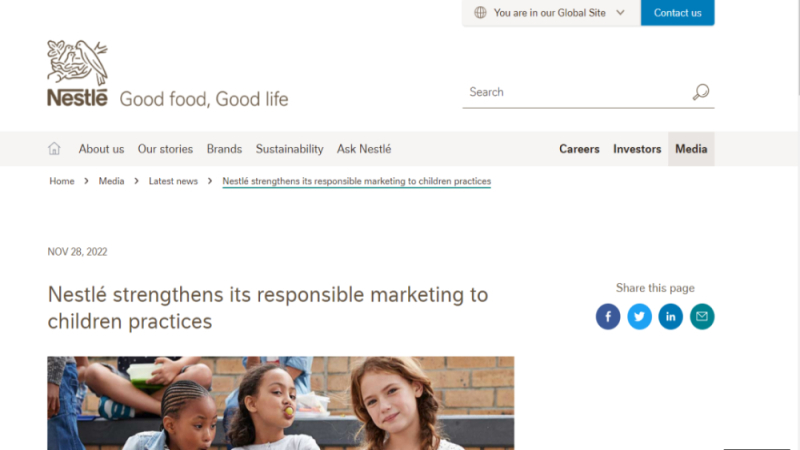Viewport: 800px width, 450px height.
Task: Share this page on Facebook
Action: click(x=608, y=316)
